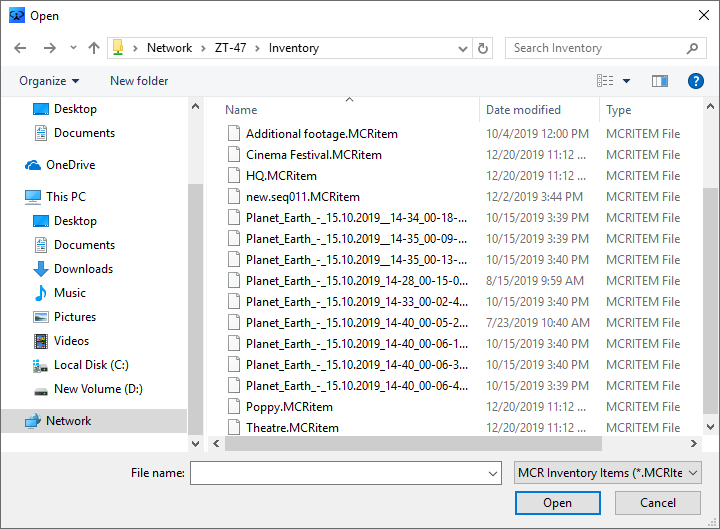
Task: Open the view options dropdown arrow
Action: pyautogui.click(x=626, y=81)
